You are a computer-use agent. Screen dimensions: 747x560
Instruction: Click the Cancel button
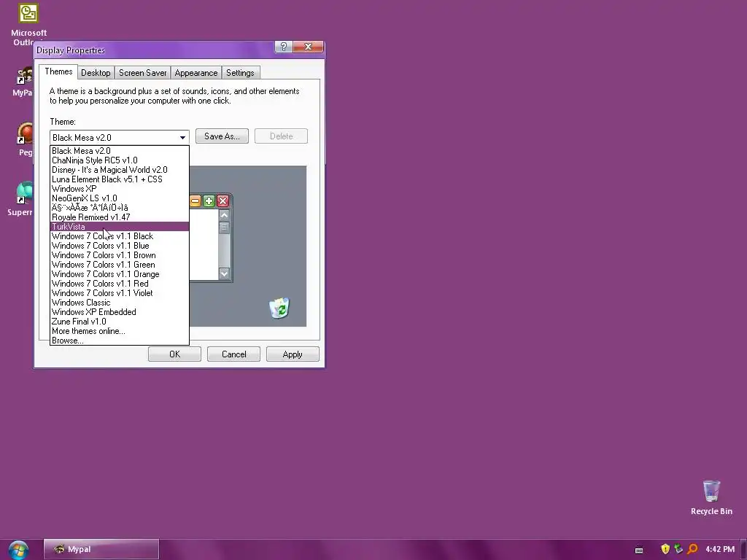click(x=233, y=354)
